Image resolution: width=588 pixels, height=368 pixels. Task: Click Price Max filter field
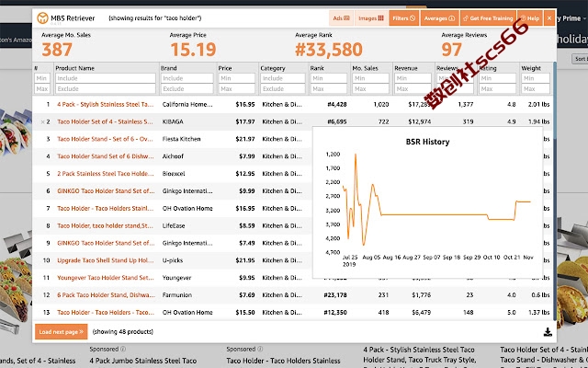pyautogui.click(x=237, y=88)
